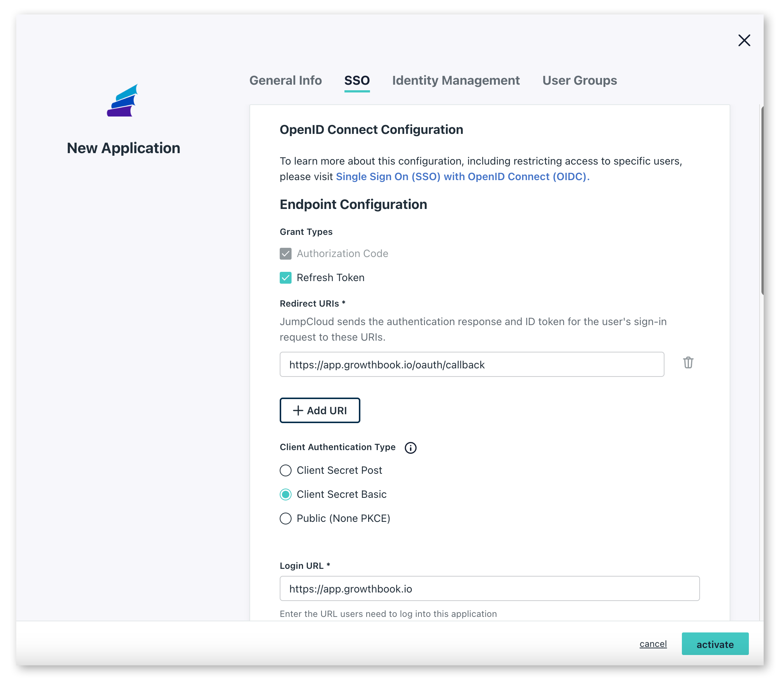Click the Login URL label
Viewport: 784px width, 682px height.
(x=304, y=565)
